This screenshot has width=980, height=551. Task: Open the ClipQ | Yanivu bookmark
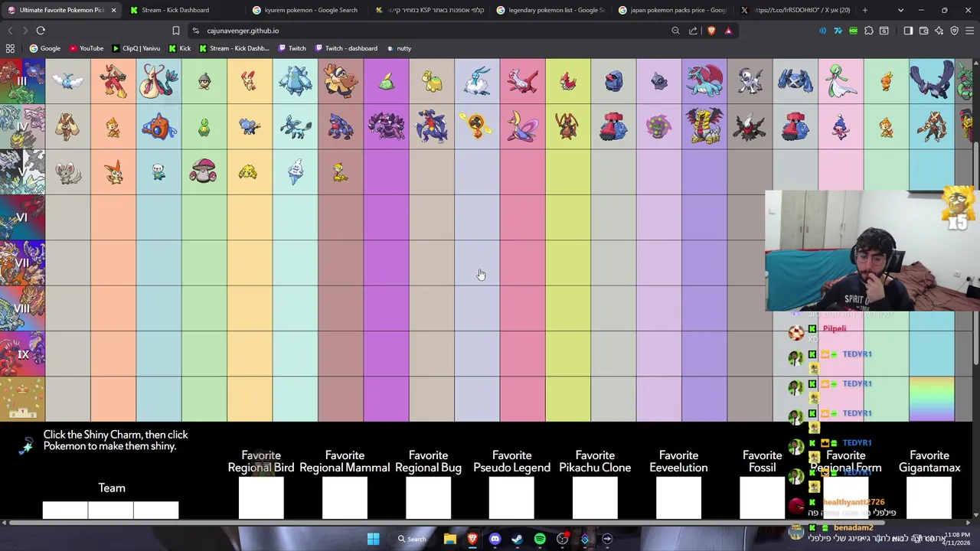pyautogui.click(x=136, y=48)
